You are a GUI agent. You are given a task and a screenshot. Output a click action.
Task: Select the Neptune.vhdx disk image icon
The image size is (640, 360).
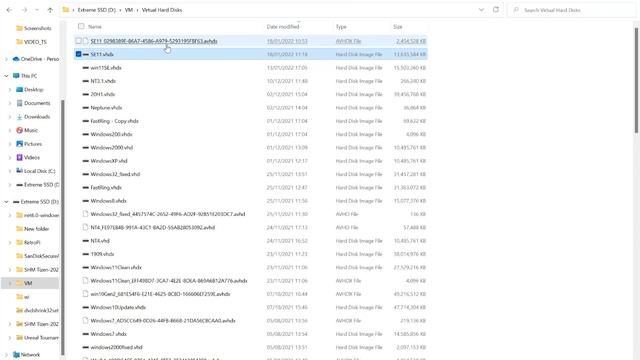pos(85,108)
